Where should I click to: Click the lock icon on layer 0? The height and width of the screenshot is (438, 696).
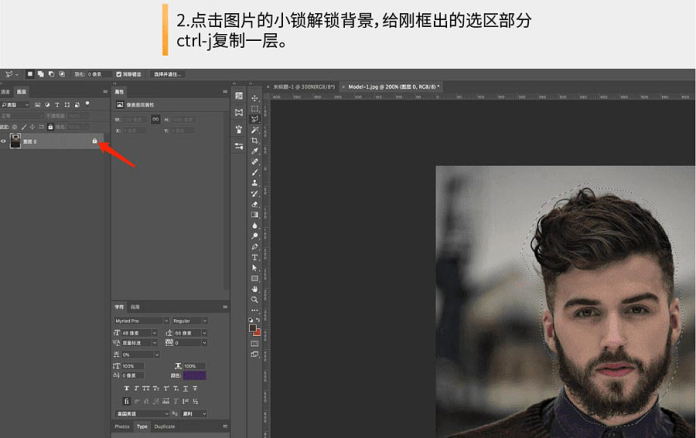95,142
